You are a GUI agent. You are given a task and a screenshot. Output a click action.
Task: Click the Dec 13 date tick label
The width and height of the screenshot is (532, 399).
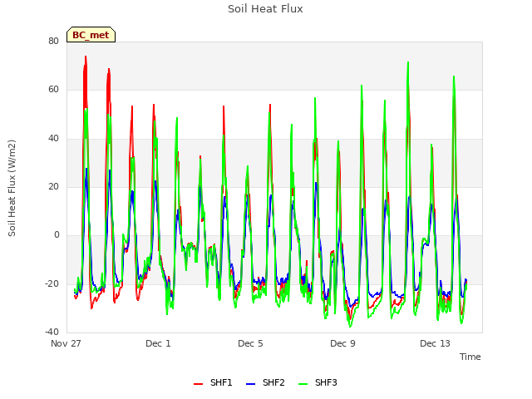pyautogui.click(x=435, y=343)
